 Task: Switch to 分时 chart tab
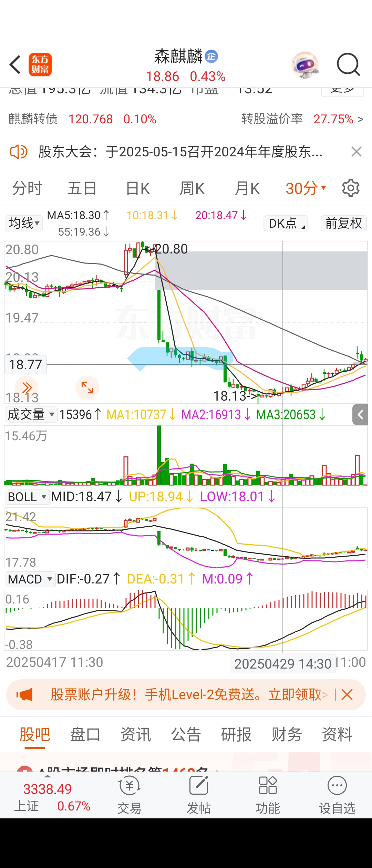(27, 188)
